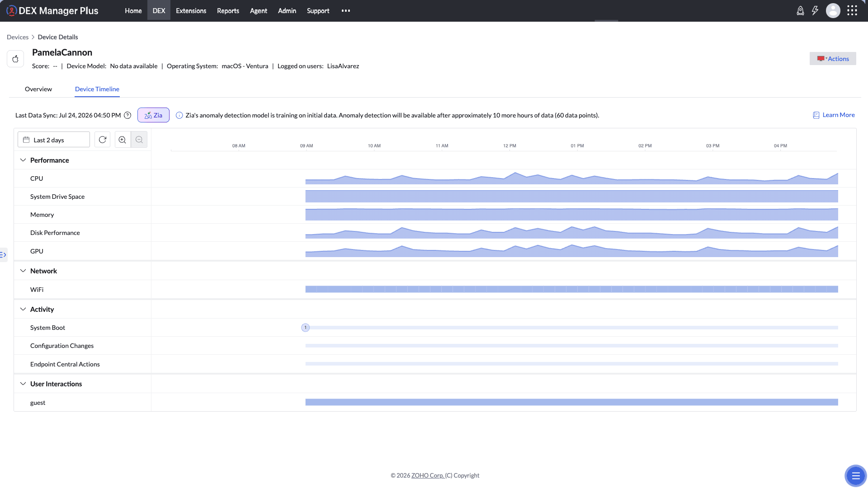Click the Disk Performance timeline chart
This screenshot has width=868, height=488.
(x=572, y=233)
